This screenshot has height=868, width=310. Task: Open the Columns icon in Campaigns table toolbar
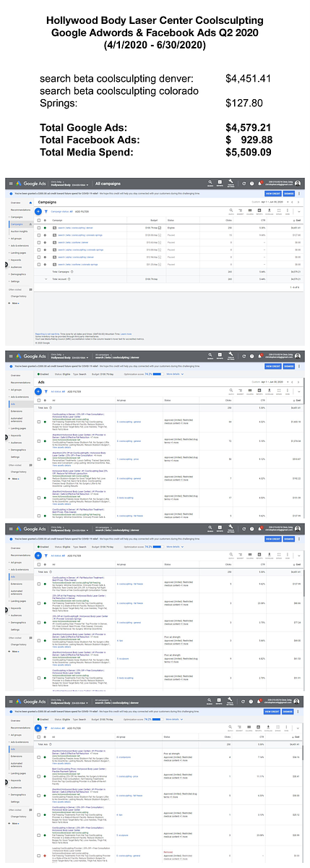250,210
